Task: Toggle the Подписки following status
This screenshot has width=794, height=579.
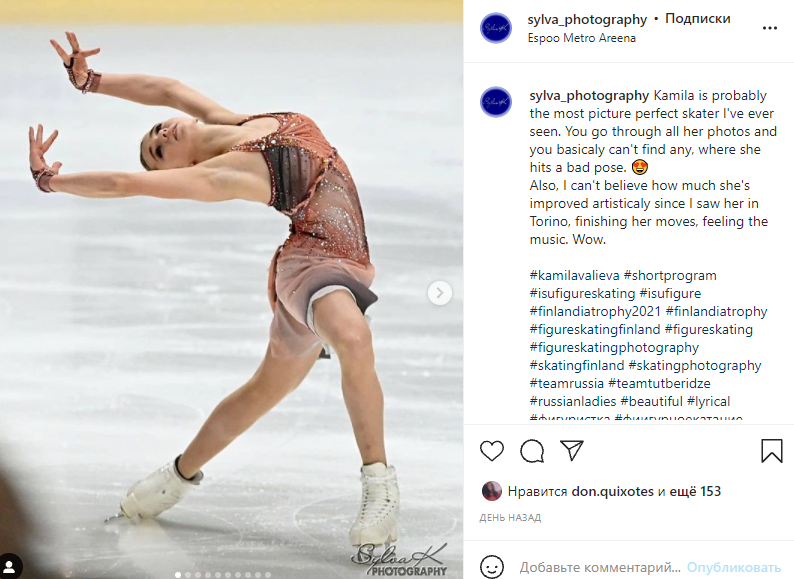Action: click(698, 19)
